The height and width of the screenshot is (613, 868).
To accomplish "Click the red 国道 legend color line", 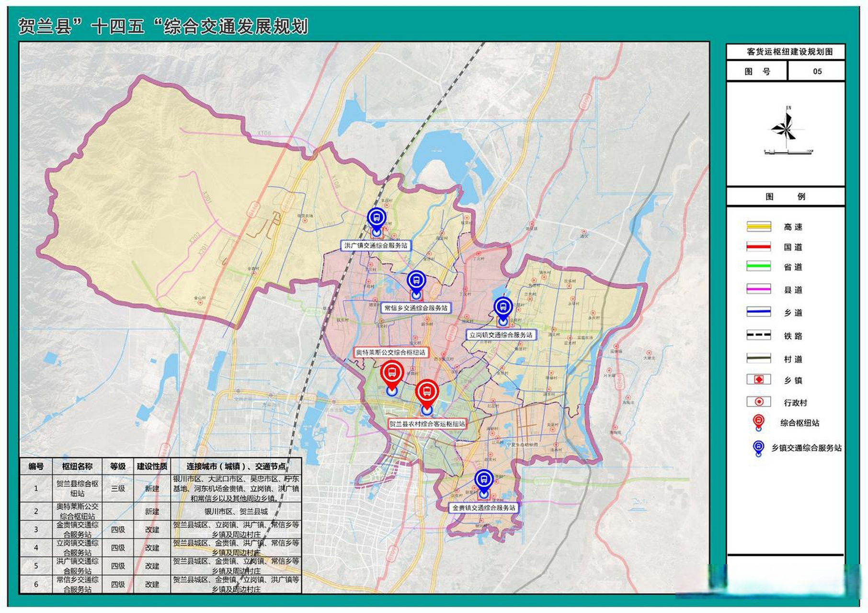I will tap(759, 247).
